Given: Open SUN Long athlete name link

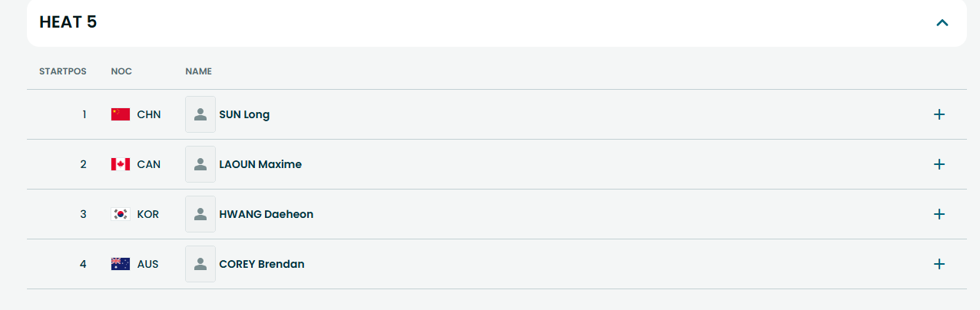Looking at the screenshot, I should coord(244,114).
